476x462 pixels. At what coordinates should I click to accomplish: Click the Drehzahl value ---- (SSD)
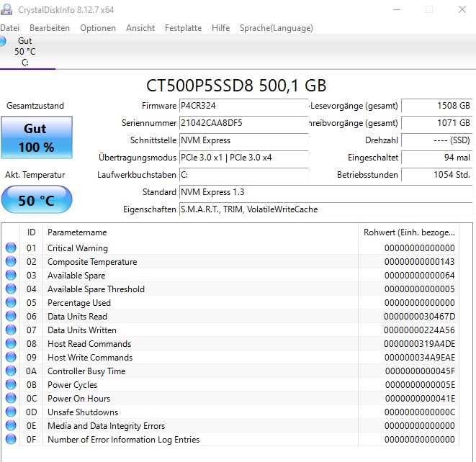(436, 140)
